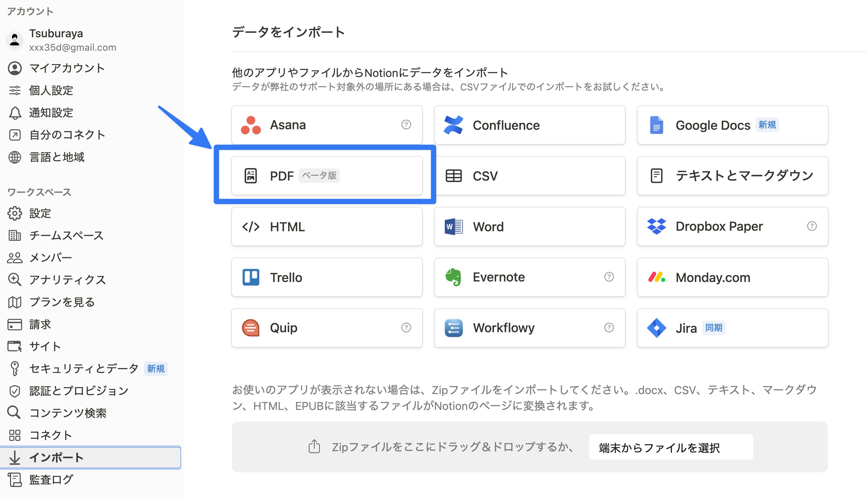Open the 請求 billing page

pyautogui.click(x=90, y=324)
